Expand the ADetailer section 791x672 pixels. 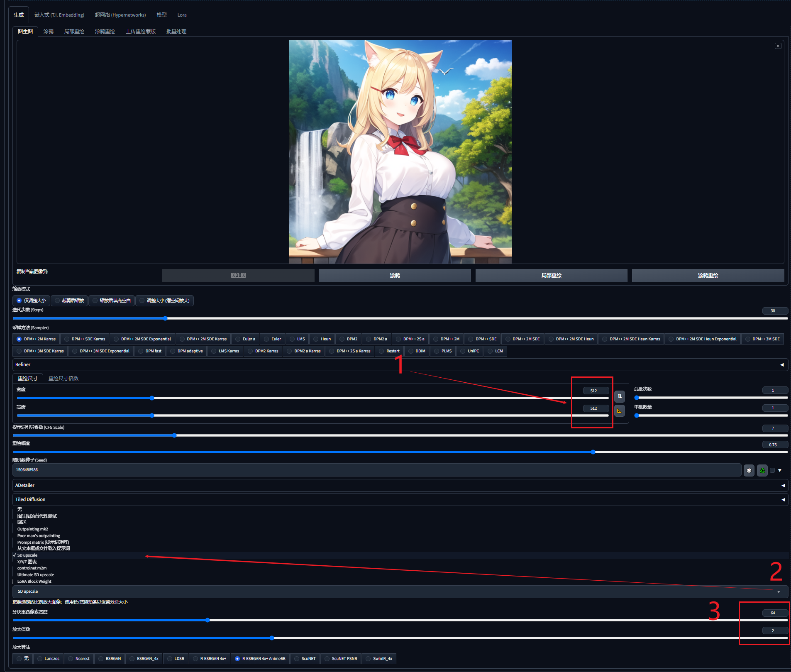(400, 485)
